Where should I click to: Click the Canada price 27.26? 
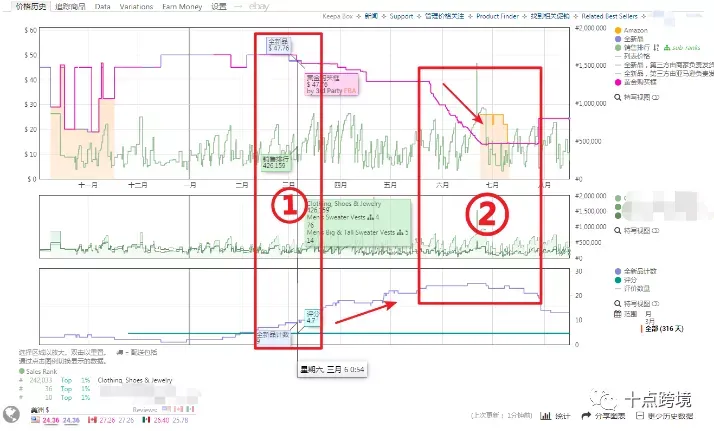[107, 420]
